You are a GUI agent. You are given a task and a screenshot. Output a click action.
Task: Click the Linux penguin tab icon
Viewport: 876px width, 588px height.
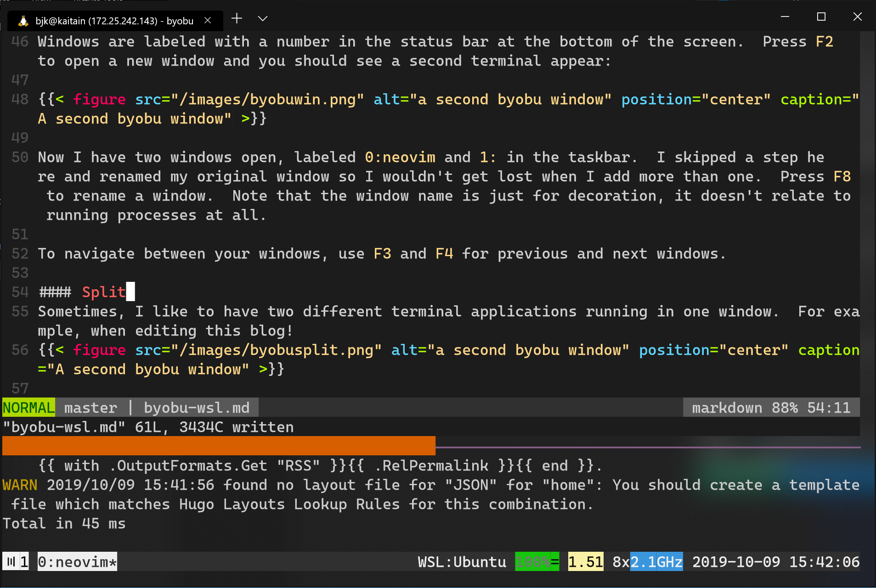pyautogui.click(x=23, y=21)
